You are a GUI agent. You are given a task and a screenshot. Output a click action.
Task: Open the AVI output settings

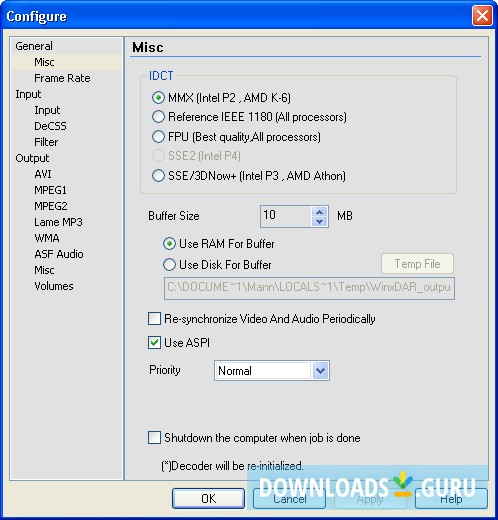(x=43, y=174)
